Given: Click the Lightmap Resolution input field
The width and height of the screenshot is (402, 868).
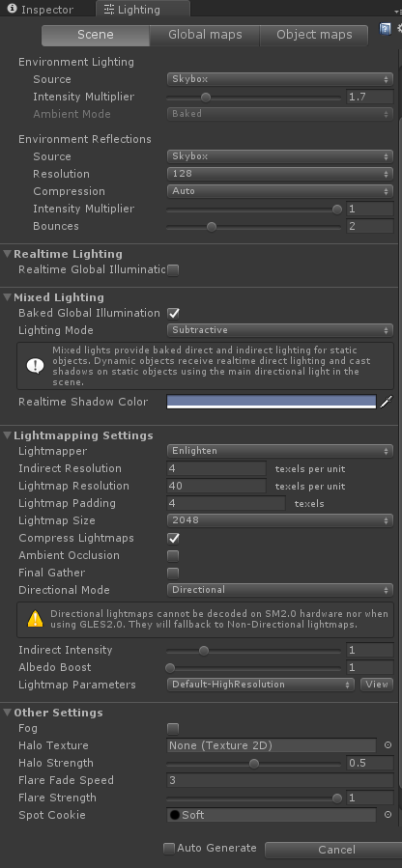Looking at the screenshot, I should 216,486.
